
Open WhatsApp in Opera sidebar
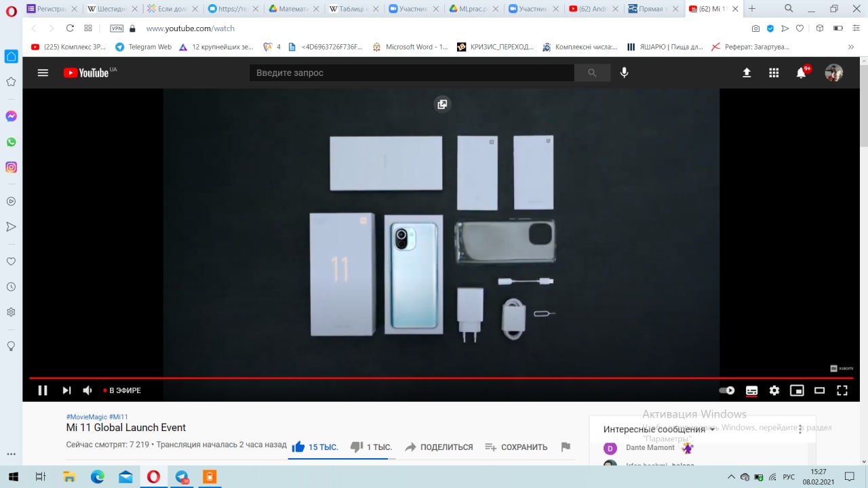(x=11, y=142)
